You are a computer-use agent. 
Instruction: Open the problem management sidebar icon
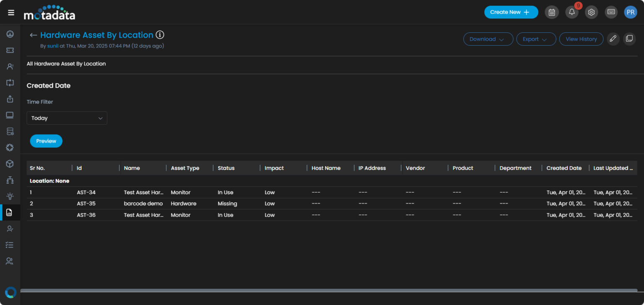[x=10, y=66]
